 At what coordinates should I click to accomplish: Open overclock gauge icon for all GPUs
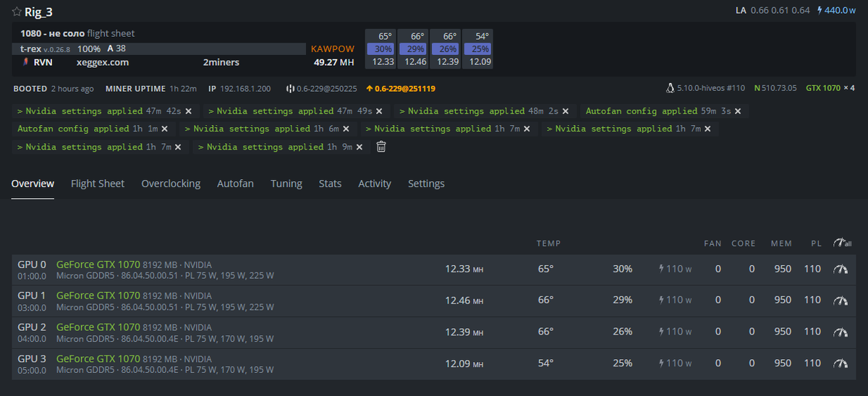point(842,244)
